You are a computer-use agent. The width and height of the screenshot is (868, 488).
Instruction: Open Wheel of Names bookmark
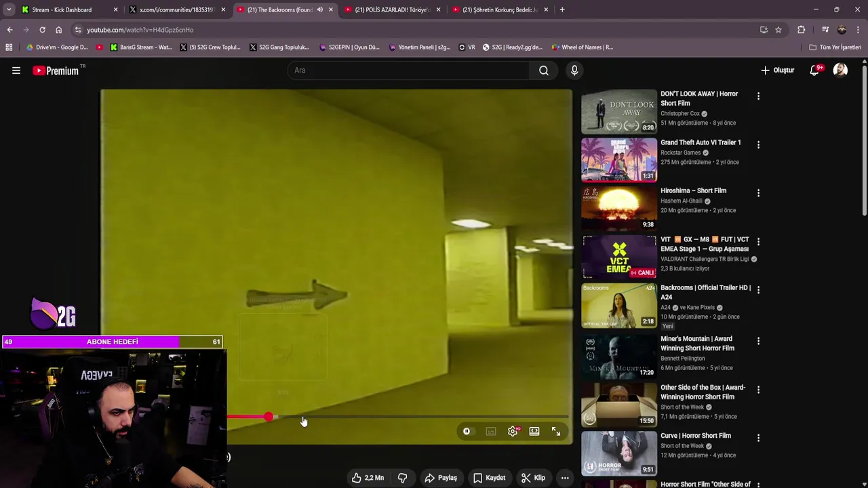[583, 47]
